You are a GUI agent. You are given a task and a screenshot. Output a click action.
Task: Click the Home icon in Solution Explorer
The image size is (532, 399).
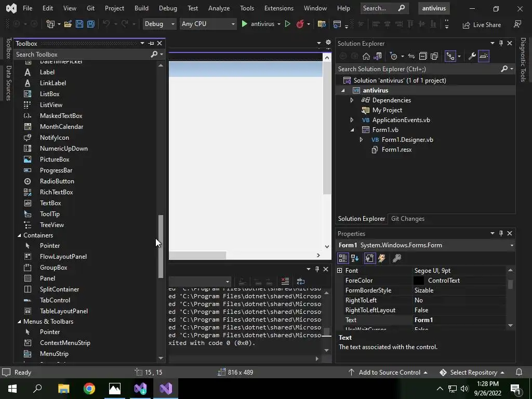(x=366, y=56)
